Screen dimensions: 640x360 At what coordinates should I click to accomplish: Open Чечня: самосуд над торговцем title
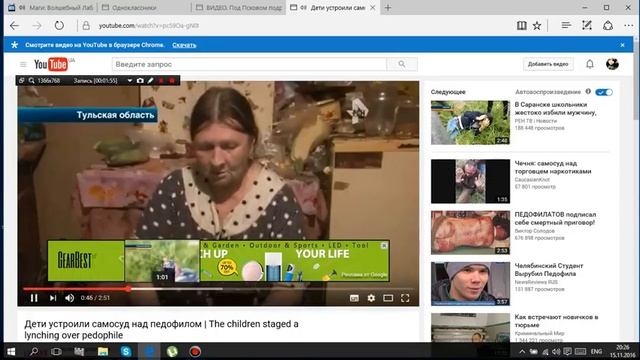pyautogui.click(x=553, y=167)
